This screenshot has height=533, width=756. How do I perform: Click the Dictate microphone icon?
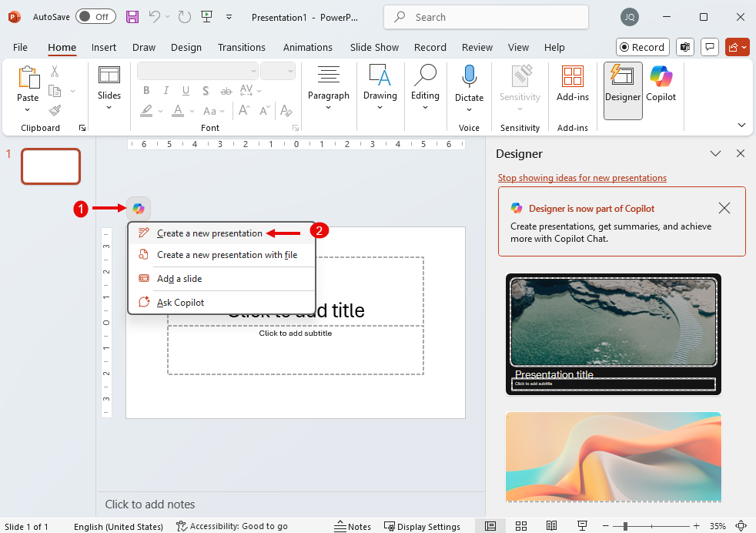click(x=469, y=77)
